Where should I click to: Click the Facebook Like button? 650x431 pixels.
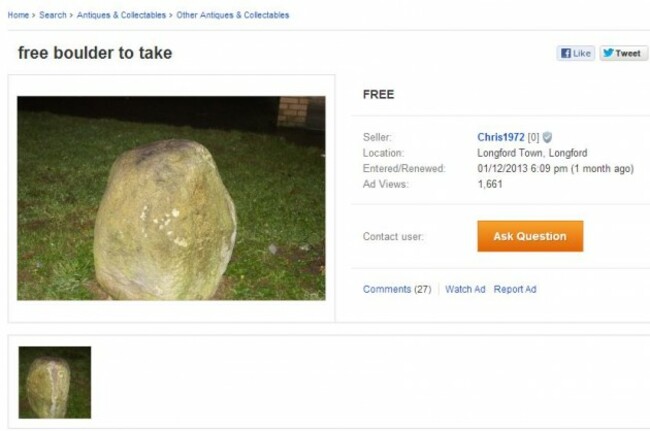coord(576,53)
